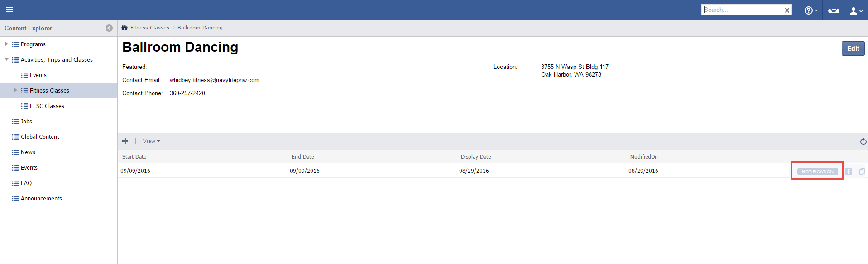Open the Announcements section
Image resolution: width=868 pixels, height=264 pixels.
(x=41, y=199)
